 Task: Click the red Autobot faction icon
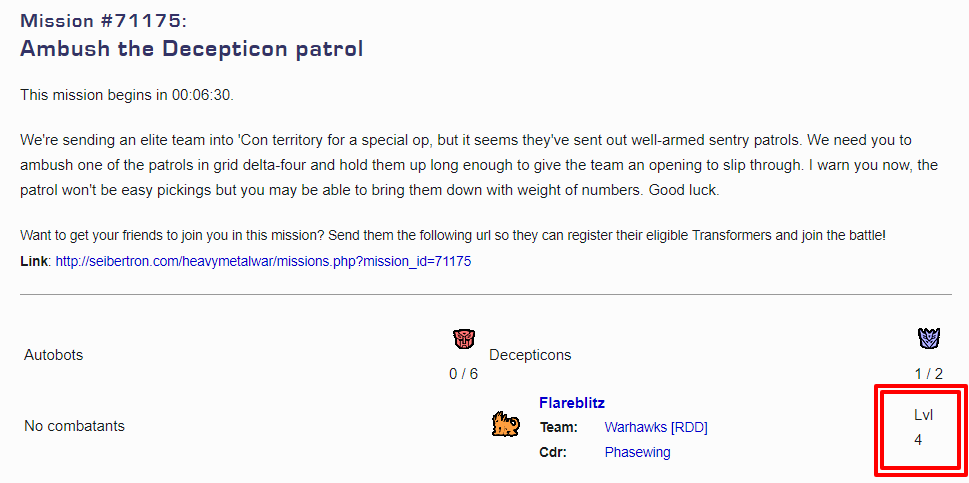click(x=464, y=340)
